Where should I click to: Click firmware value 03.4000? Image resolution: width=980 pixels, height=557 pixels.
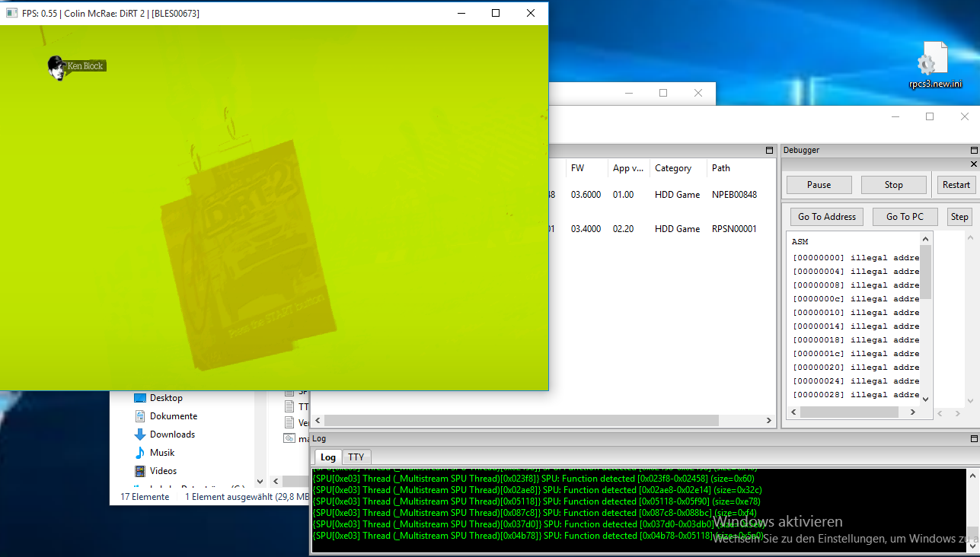pyautogui.click(x=586, y=229)
